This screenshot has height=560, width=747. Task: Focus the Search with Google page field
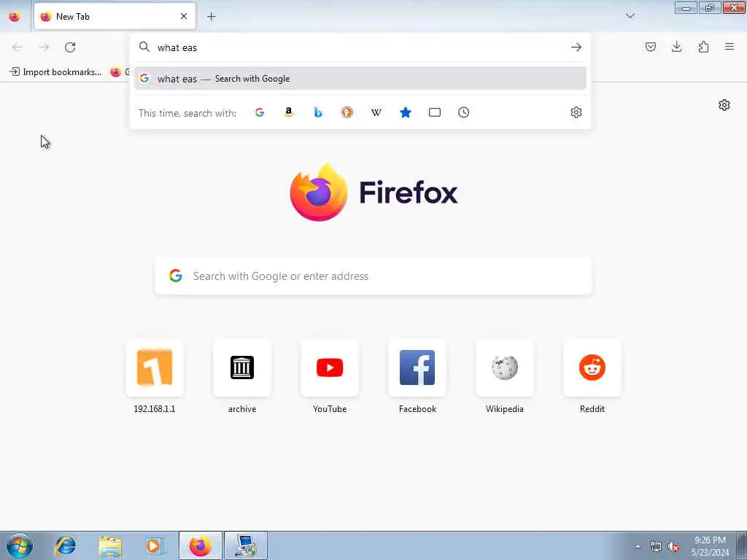373,276
